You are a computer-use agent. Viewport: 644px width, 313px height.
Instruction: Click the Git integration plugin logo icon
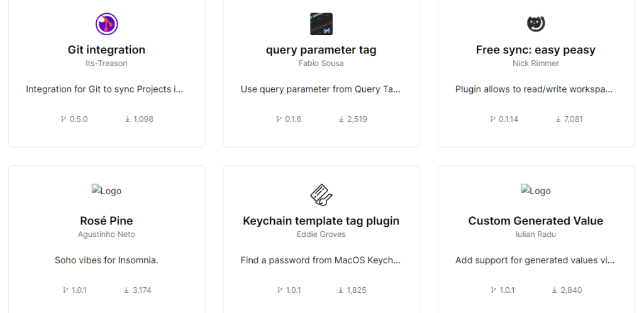107,24
